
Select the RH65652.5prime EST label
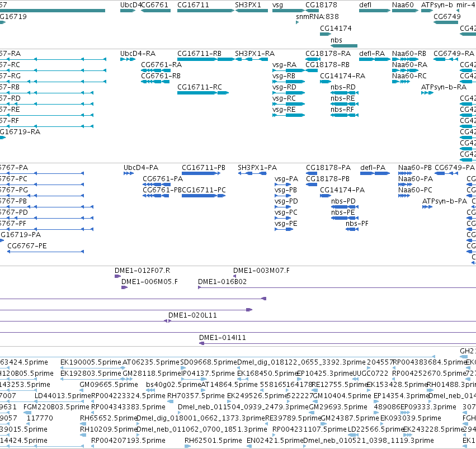(109, 418)
